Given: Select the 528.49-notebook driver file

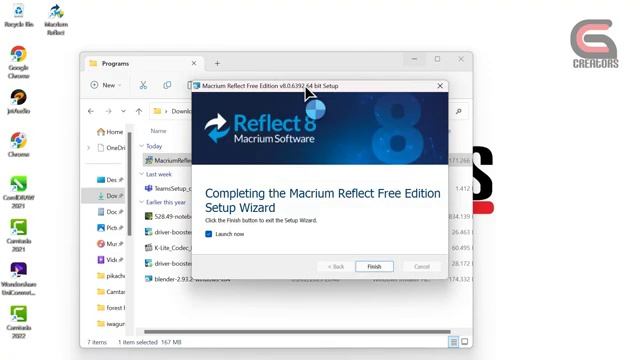Looking at the screenshot, I should 168,216.
